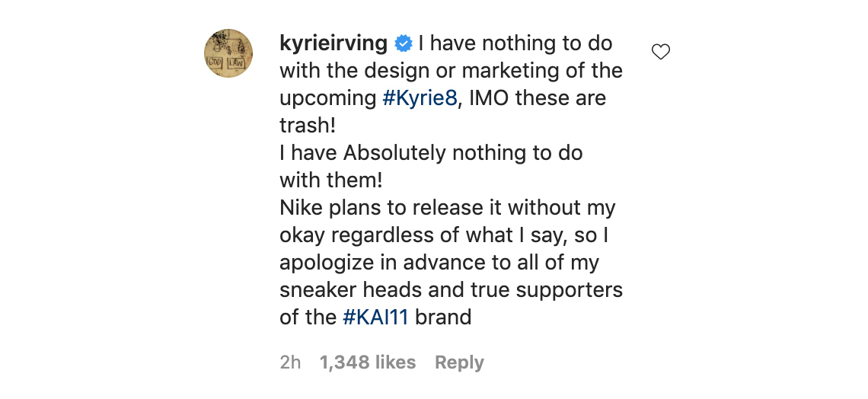Reply to kyrieirving's comment
Viewport: 868px width, 399px height.
point(459,362)
